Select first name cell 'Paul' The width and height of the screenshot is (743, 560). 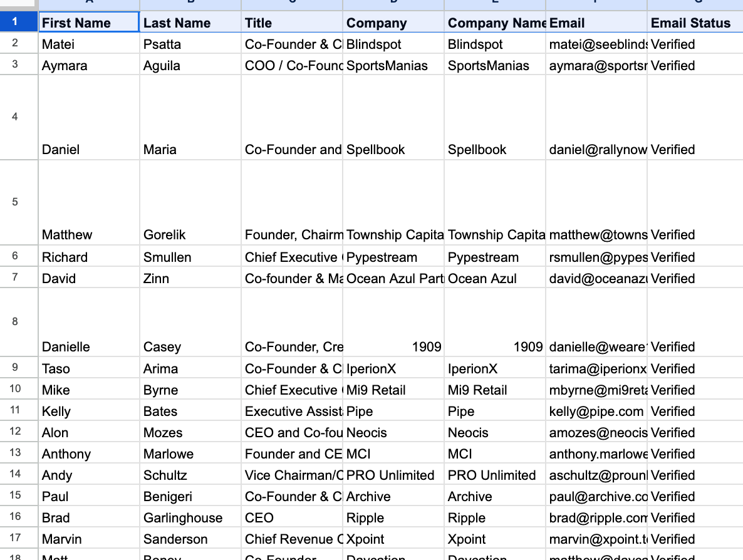(89, 495)
